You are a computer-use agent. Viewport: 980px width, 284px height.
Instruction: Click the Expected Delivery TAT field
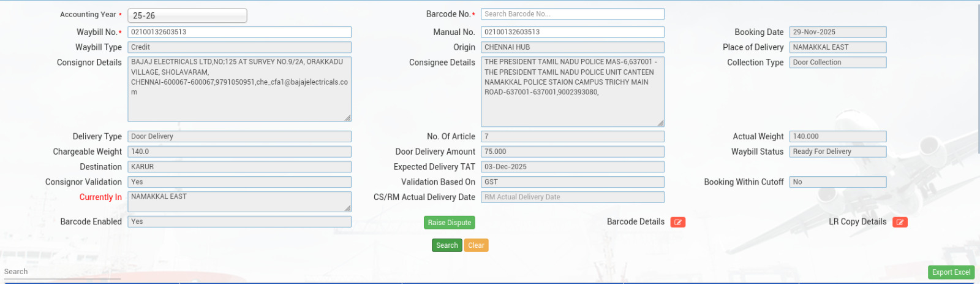click(x=572, y=167)
